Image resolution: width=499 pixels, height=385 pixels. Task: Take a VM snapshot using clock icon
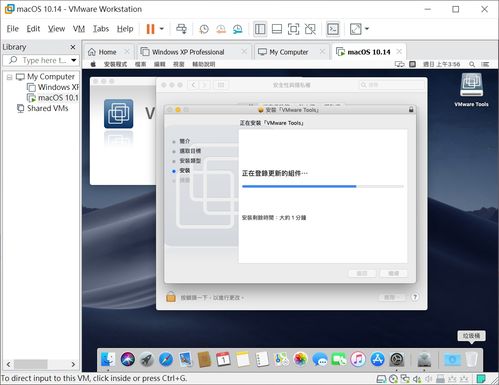(204, 29)
